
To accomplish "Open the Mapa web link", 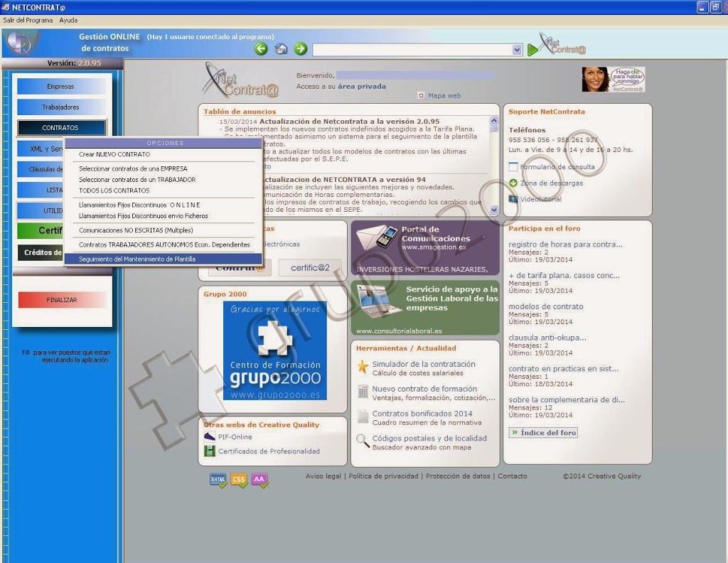I will click(x=444, y=96).
